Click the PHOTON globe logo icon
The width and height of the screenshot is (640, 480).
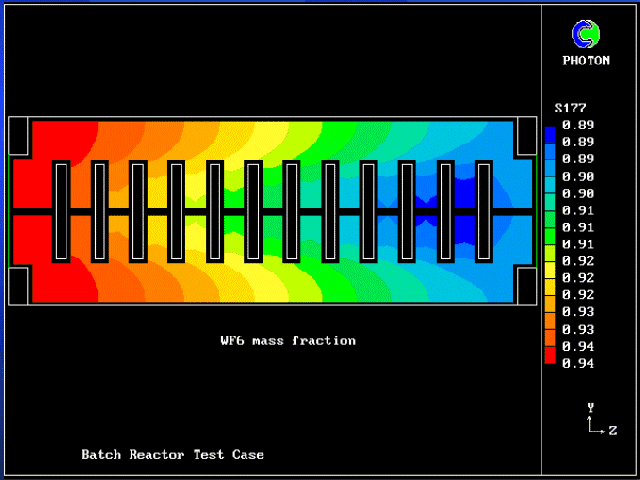point(586,35)
